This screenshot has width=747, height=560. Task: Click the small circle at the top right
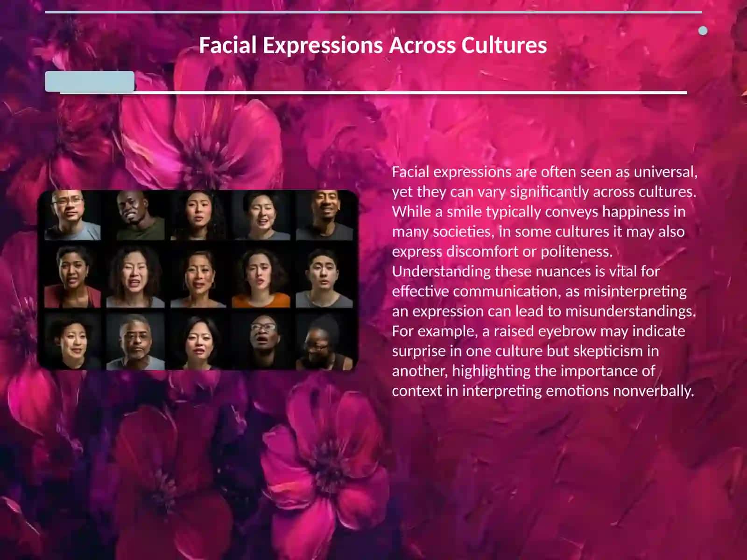[x=703, y=31]
